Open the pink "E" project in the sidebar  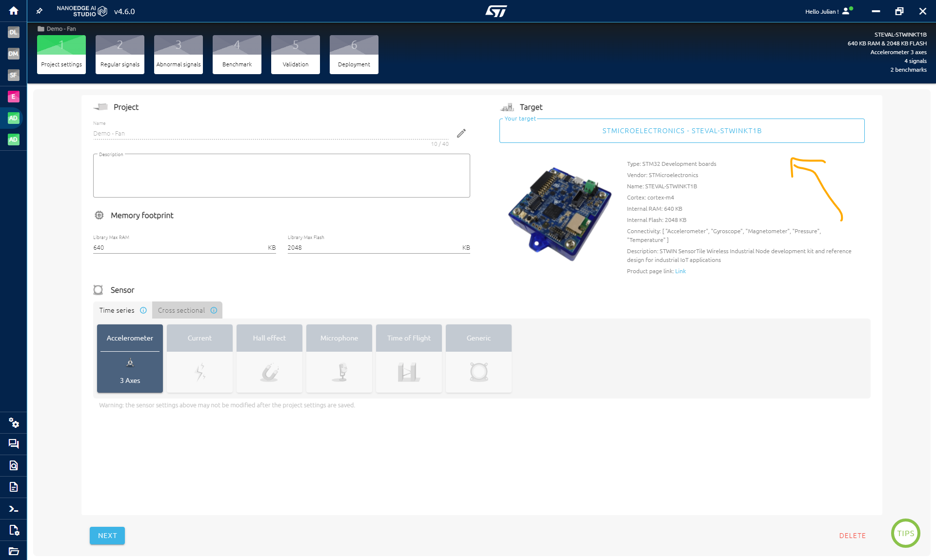click(13, 97)
